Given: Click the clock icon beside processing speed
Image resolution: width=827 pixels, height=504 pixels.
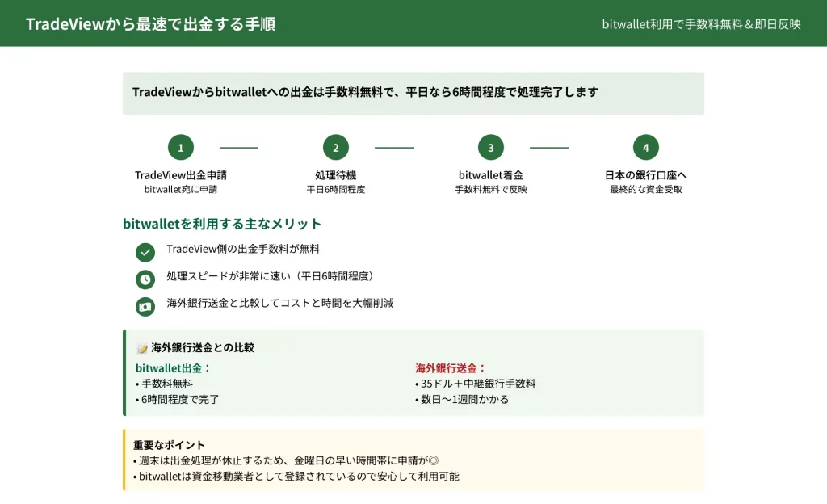Looking at the screenshot, I should coord(145,279).
